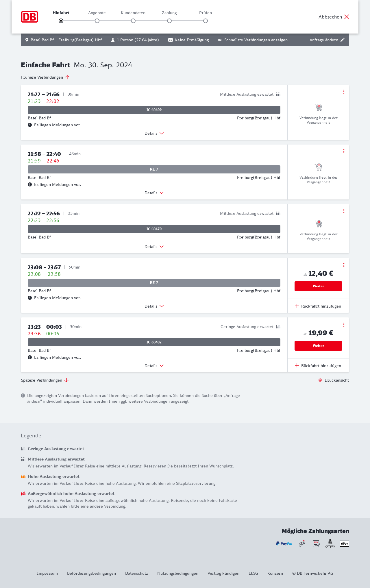The image size is (370, 588).
Task: Open three-dot menu for IC 60409 connection
Action: 344,92
